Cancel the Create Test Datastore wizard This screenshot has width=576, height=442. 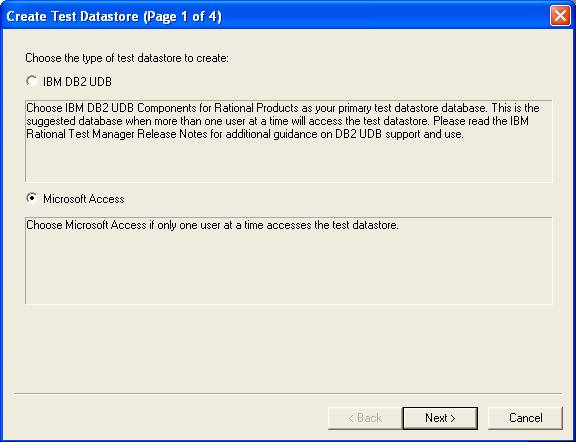click(525, 418)
